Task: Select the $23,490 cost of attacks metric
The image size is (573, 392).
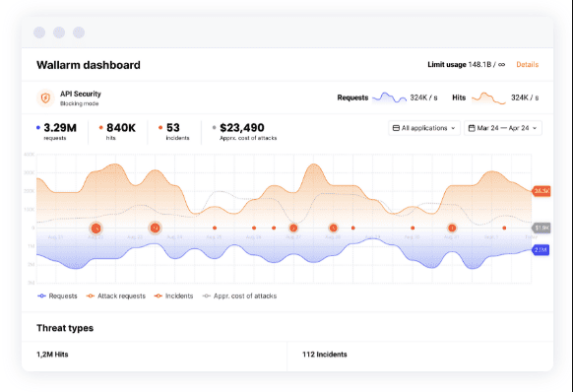Action: 244,132
